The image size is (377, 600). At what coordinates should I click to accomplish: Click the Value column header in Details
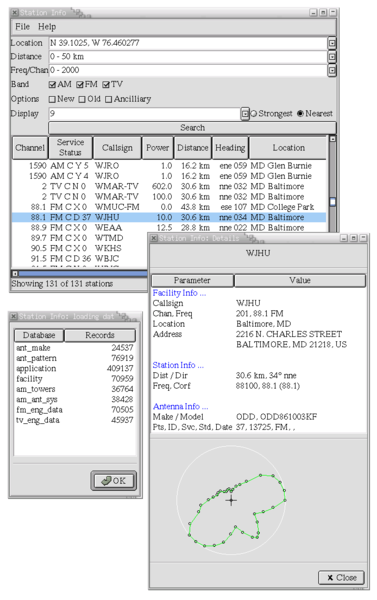coord(300,280)
